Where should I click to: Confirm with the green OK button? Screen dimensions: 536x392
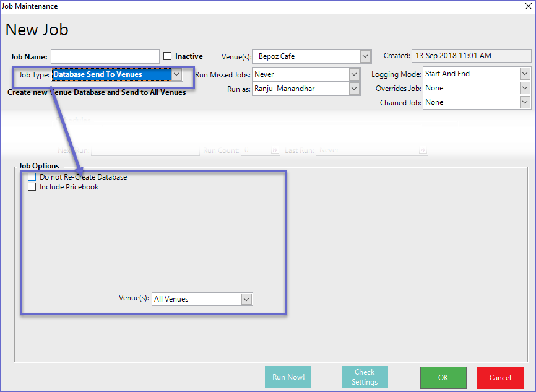tap(443, 377)
